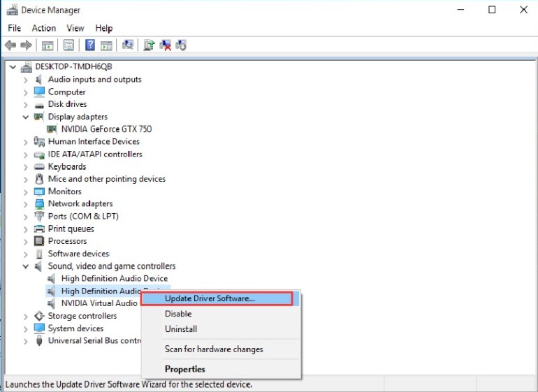Choose Update Driver Software from context menu
538x392 pixels.
click(210, 298)
